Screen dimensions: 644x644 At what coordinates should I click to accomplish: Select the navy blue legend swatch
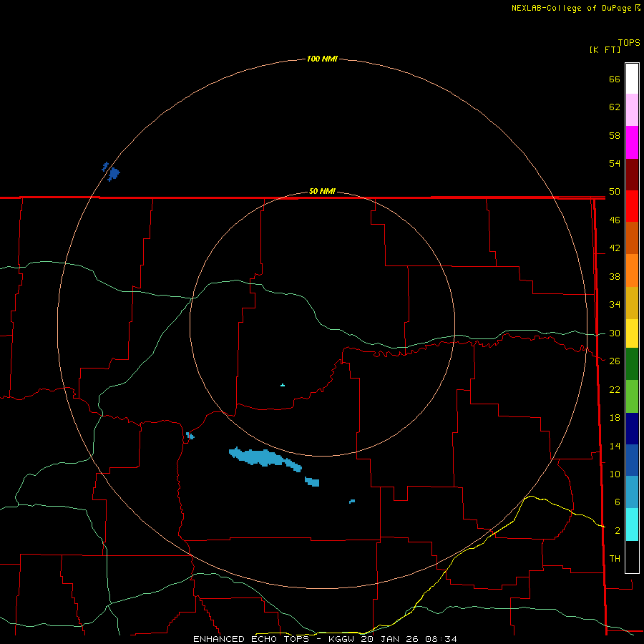click(632, 429)
